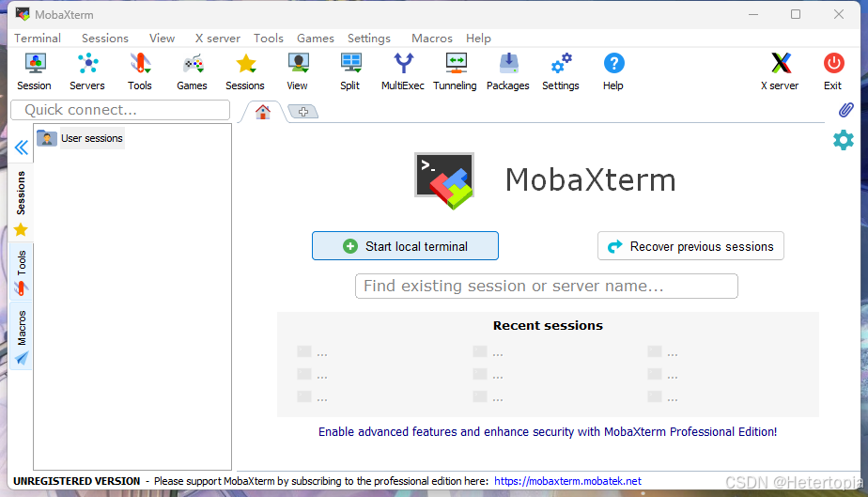Select the Macros vertical sidebar tab
The height and width of the screenshot is (497, 868).
[21, 336]
